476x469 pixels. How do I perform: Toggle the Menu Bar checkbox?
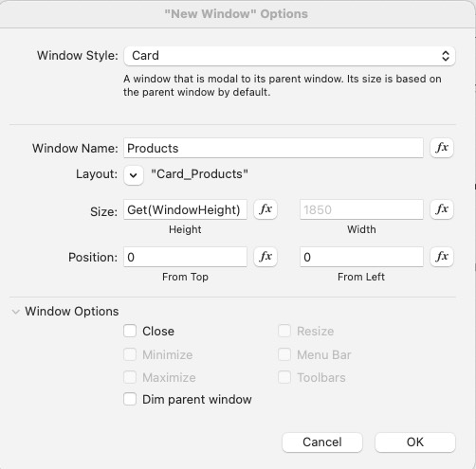tap(284, 354)
